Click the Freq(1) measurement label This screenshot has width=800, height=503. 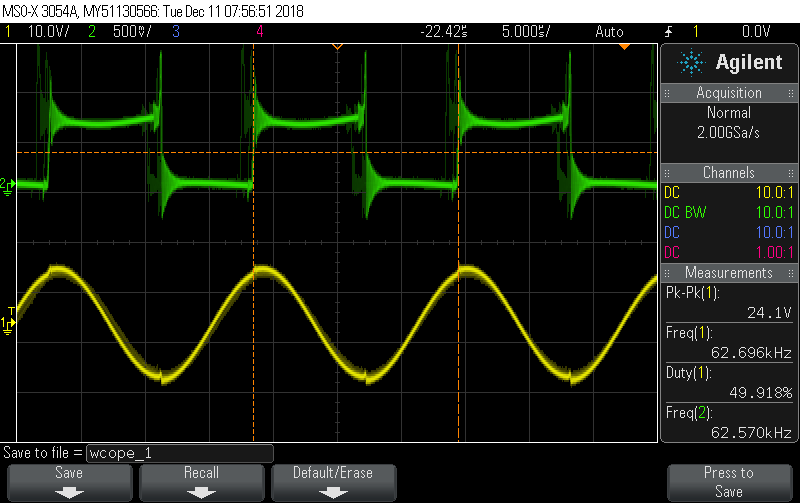click(x=689, y=333)
